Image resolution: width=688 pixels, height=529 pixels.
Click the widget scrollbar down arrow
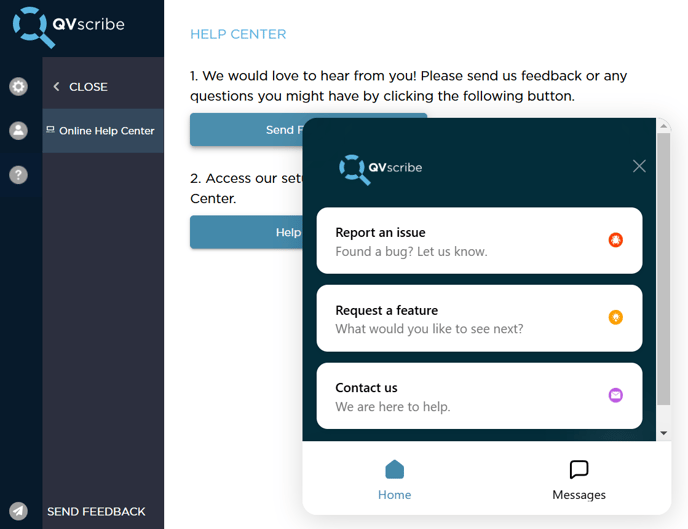[663, 433]
